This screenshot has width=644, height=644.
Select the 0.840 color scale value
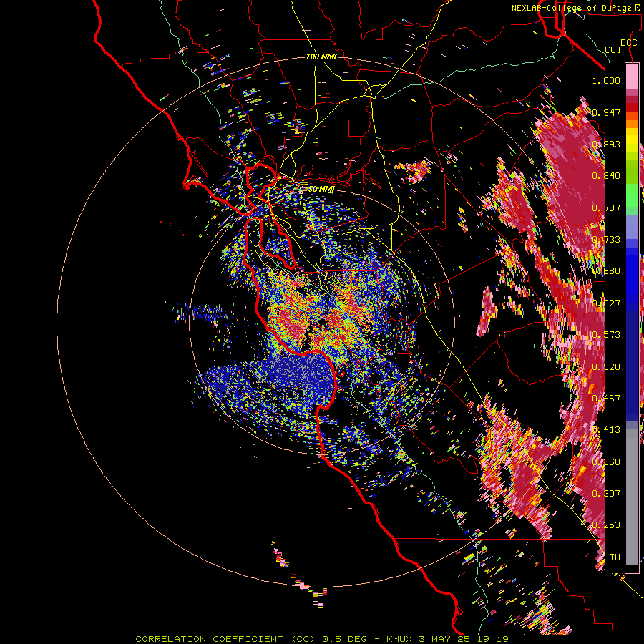(x=606, y=176)
